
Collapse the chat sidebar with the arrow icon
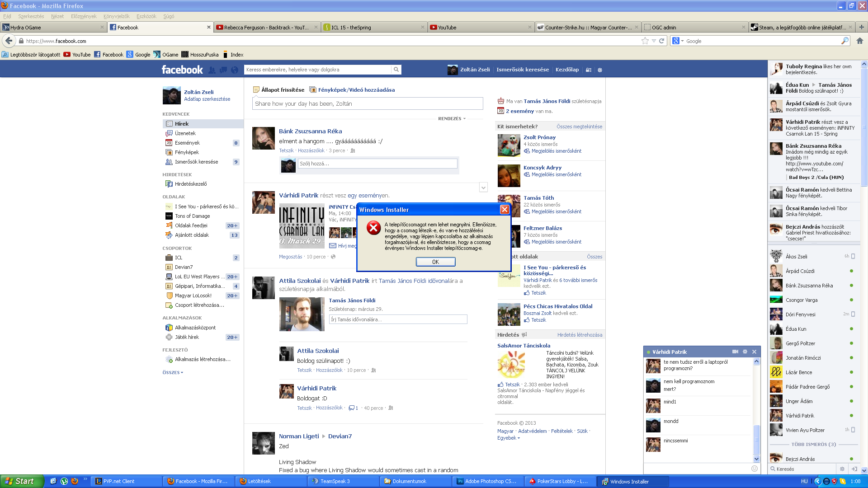pos(854,469)
